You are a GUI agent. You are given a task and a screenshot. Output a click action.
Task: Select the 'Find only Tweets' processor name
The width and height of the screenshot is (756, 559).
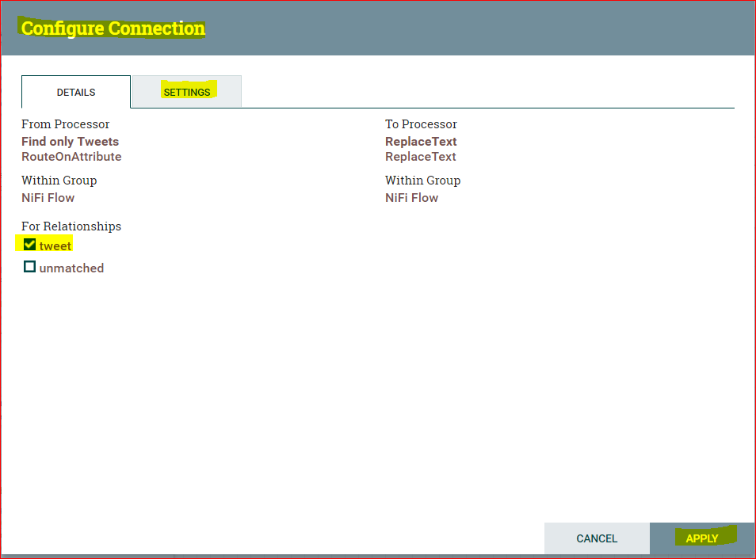coord(70,141)
